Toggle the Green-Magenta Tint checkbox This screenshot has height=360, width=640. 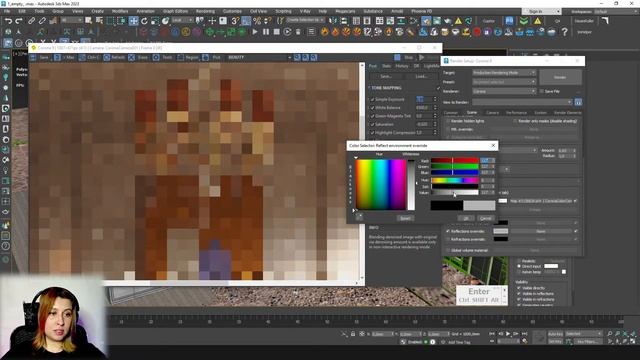[x=372, y=116]
